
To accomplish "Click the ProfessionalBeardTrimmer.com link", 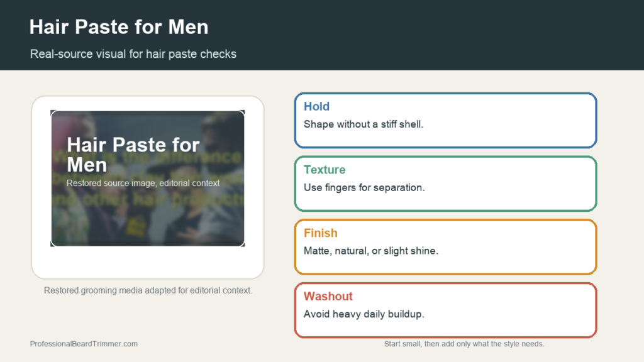I will 84,344.
